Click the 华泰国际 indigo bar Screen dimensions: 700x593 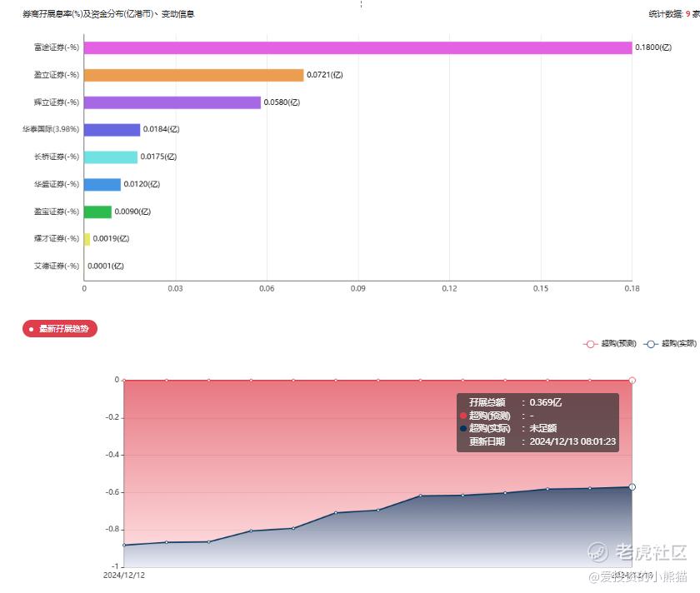(x=112, y=130)
